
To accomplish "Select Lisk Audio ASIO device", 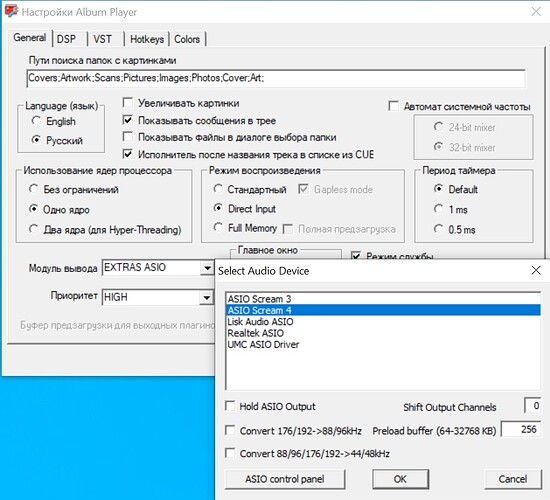I will (x=383, y=321).
